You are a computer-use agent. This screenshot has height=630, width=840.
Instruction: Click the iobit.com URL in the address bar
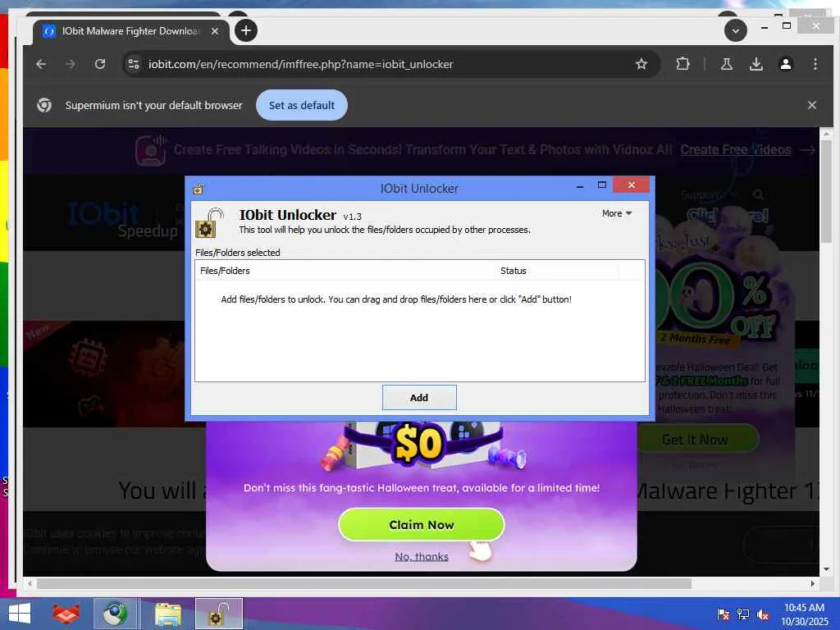[300, 64]
